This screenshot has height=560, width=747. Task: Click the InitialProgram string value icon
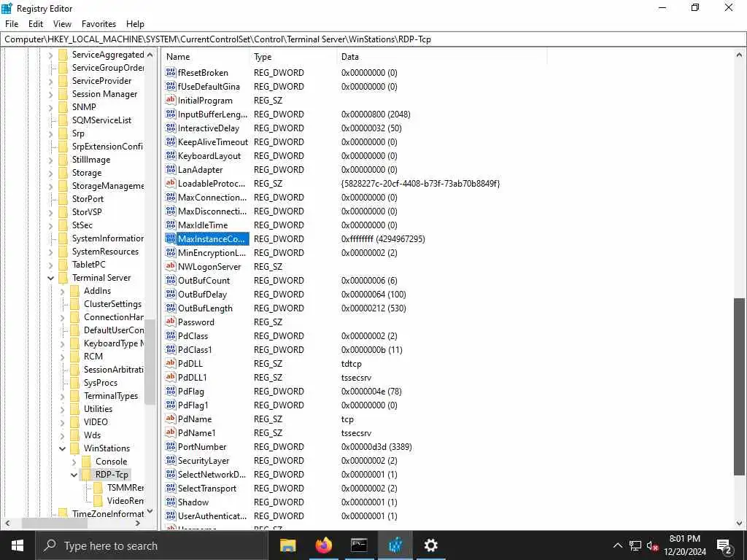pos(171,100)
